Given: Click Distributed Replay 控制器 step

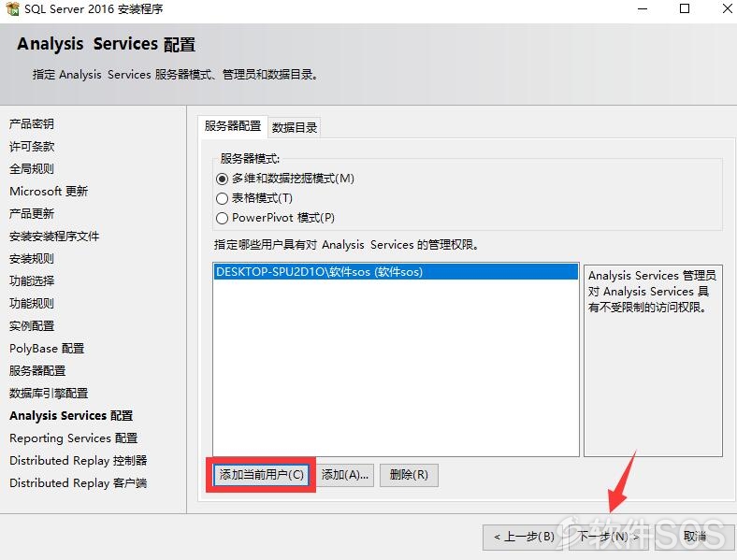Looking at the screenshot, I should [78, 461].
